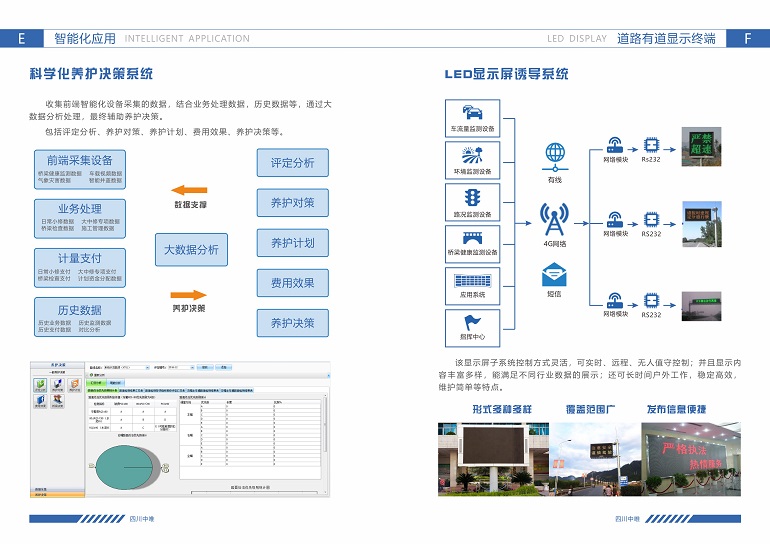Image resolution: width=770 pixels, height=544 pixels.
Task: Click the 覆盖范围广 caption
Action: pos(590,409)
